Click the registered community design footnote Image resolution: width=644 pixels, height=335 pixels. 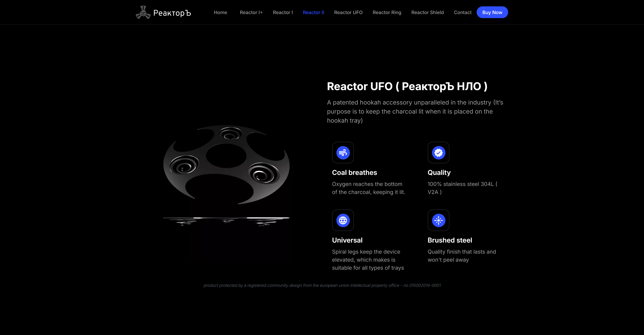pyautogui.click(x=322, y=285)
